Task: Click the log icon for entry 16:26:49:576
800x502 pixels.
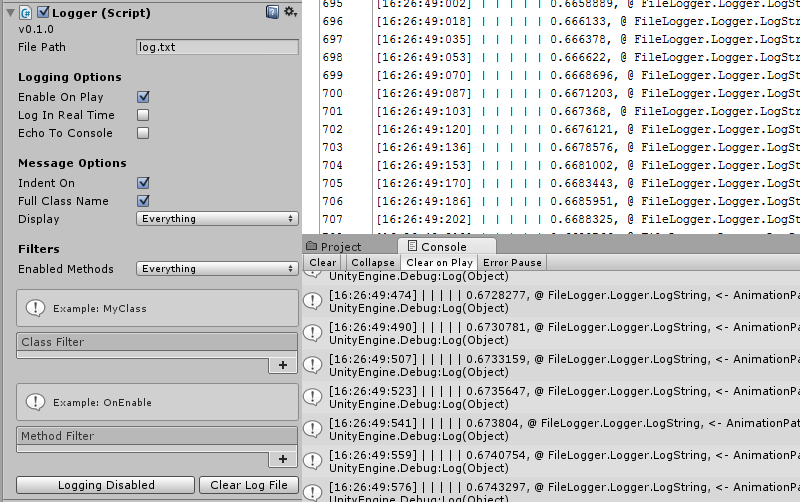Action: (x=313, y=492)
